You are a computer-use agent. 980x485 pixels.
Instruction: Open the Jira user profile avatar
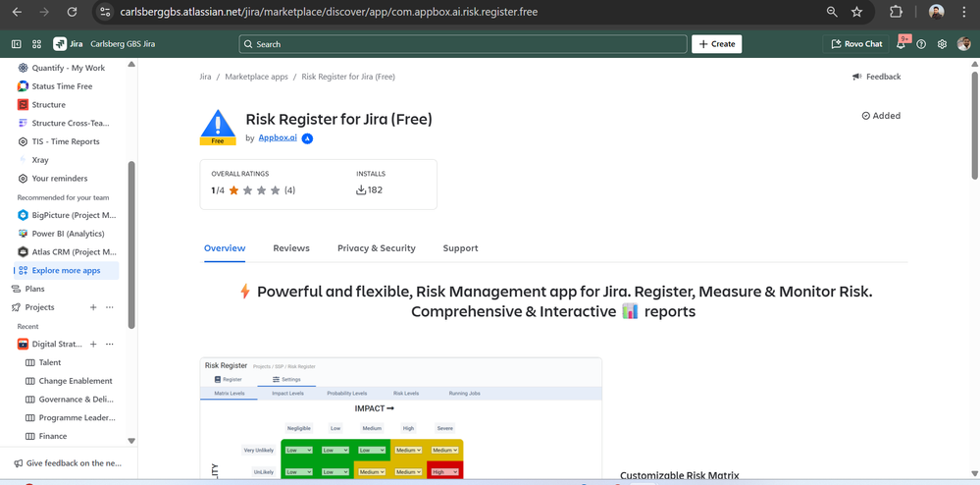pos(963,44)
